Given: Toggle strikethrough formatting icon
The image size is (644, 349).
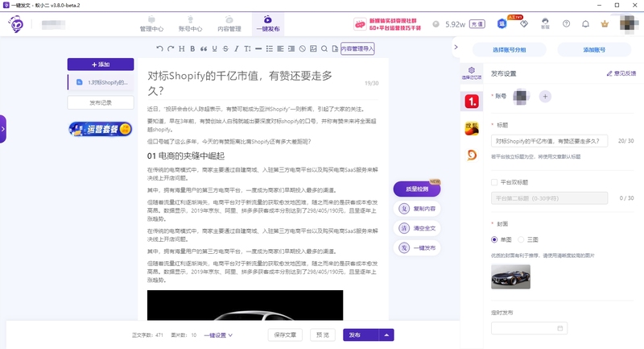Looking at the screenshot, I should (225, 48).
